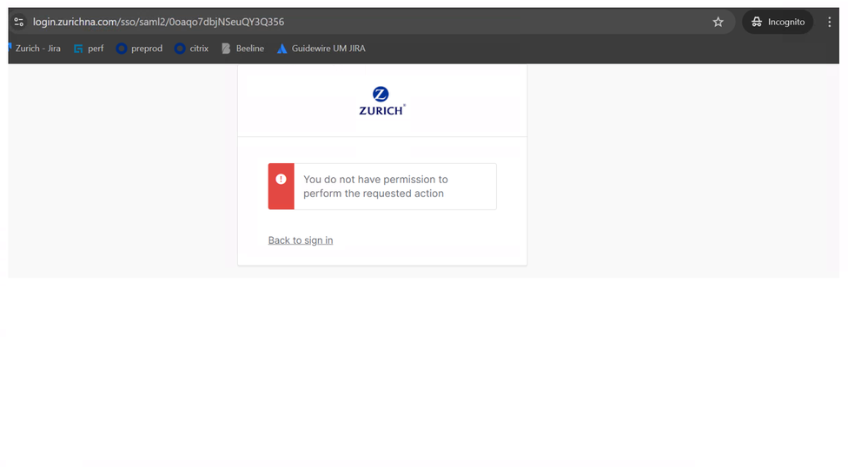Viewport: 868px width, 467px height.
Task: Open the citrix bookmark
Action: (191, 49)
